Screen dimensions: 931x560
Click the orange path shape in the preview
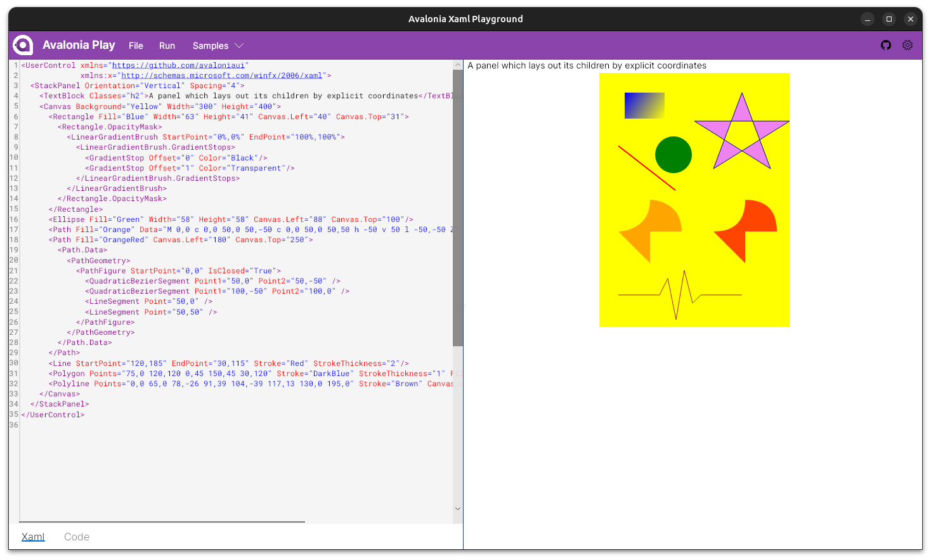click(650, 231)
